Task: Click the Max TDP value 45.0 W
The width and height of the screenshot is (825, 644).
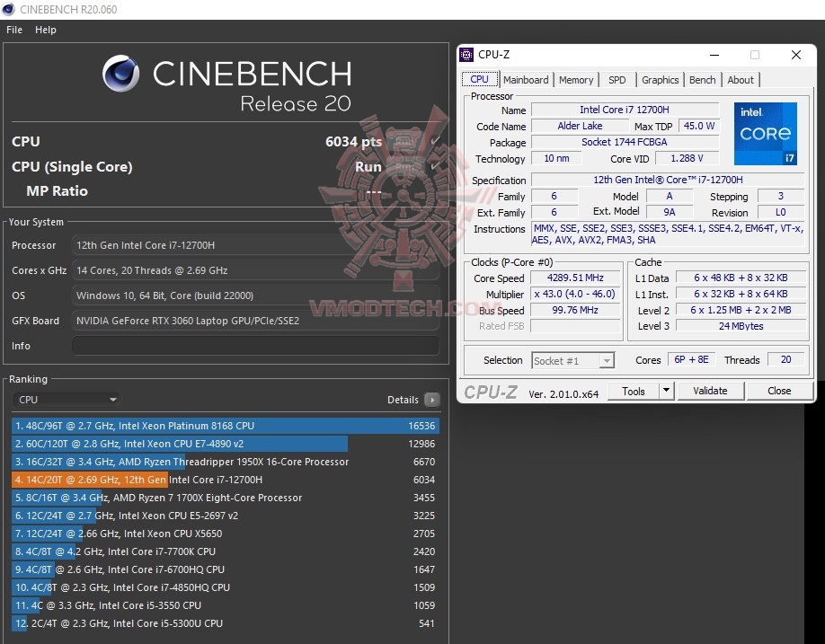Action: pyautogui.click(x=698, y=126)
